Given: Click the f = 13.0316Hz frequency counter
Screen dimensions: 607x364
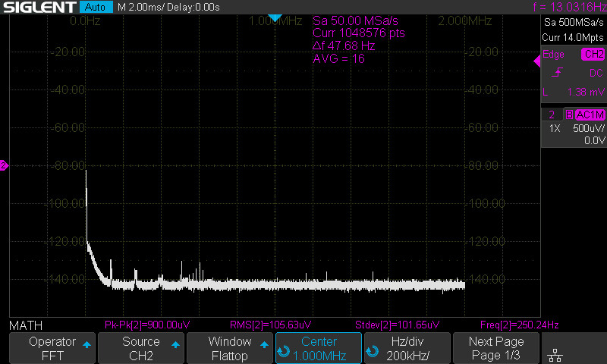Looking at the screenshot, I should click(570, 7).
